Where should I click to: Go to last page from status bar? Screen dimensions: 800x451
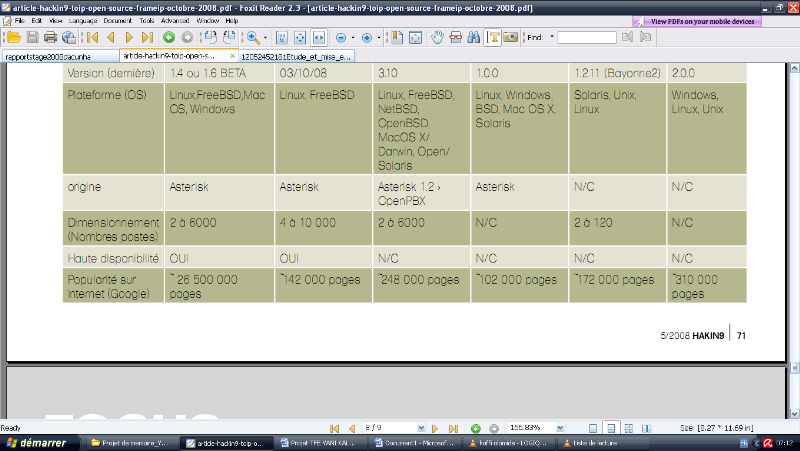pos(453,429)
